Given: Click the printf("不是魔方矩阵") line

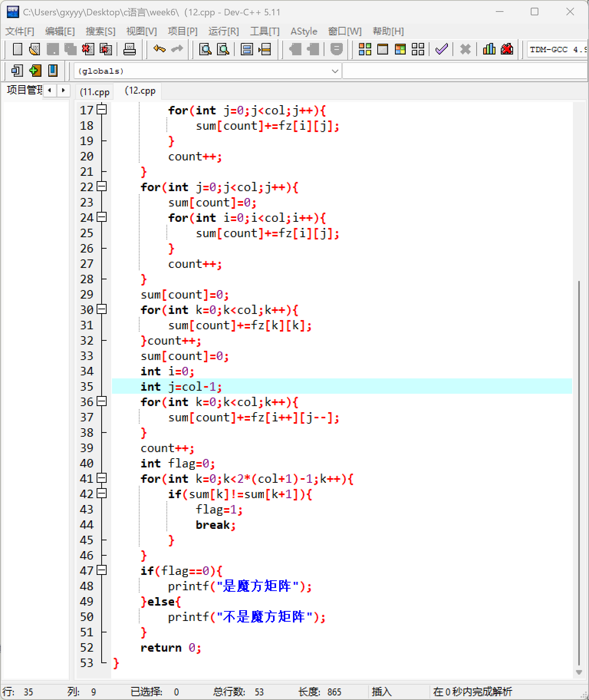Looking at the screenshot, I should click(247, 617).
